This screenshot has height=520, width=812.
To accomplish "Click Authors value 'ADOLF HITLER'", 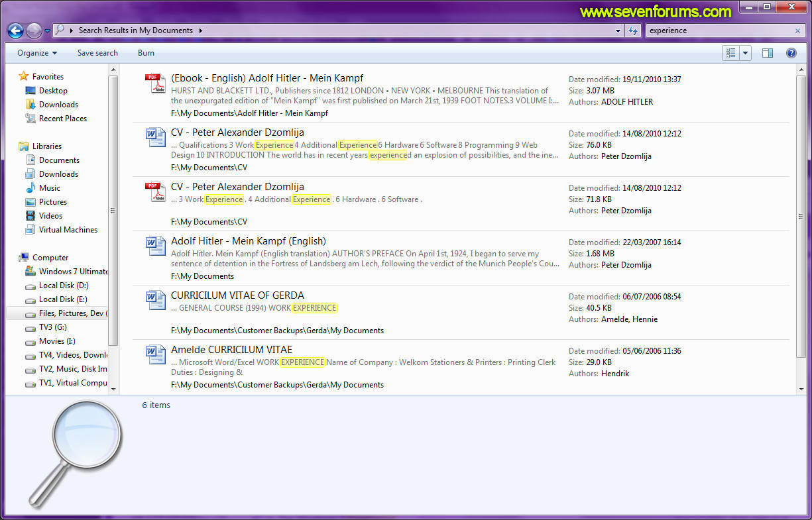I will tap(627, 102).
